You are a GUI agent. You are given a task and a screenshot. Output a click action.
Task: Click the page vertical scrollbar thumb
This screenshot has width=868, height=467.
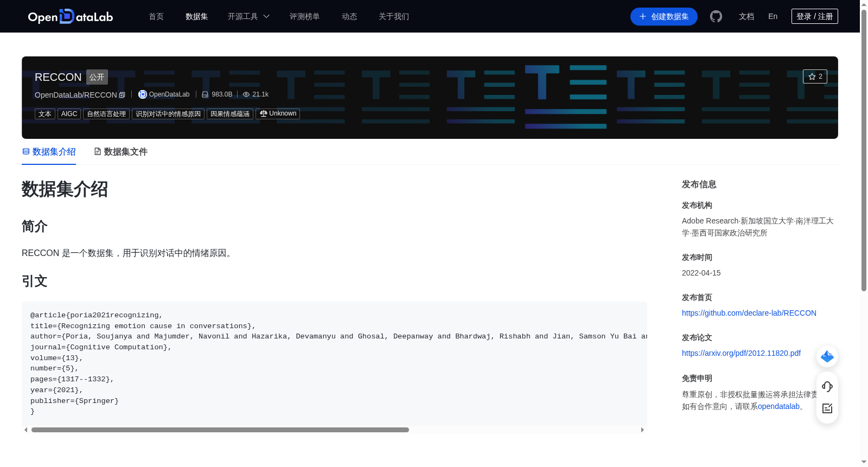864,150
